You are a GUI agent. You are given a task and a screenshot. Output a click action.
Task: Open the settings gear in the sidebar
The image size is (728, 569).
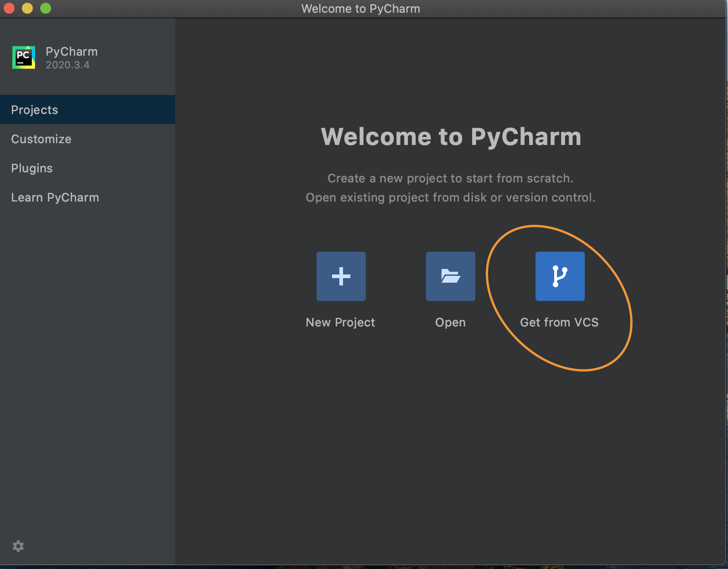(x=18, y=546)
